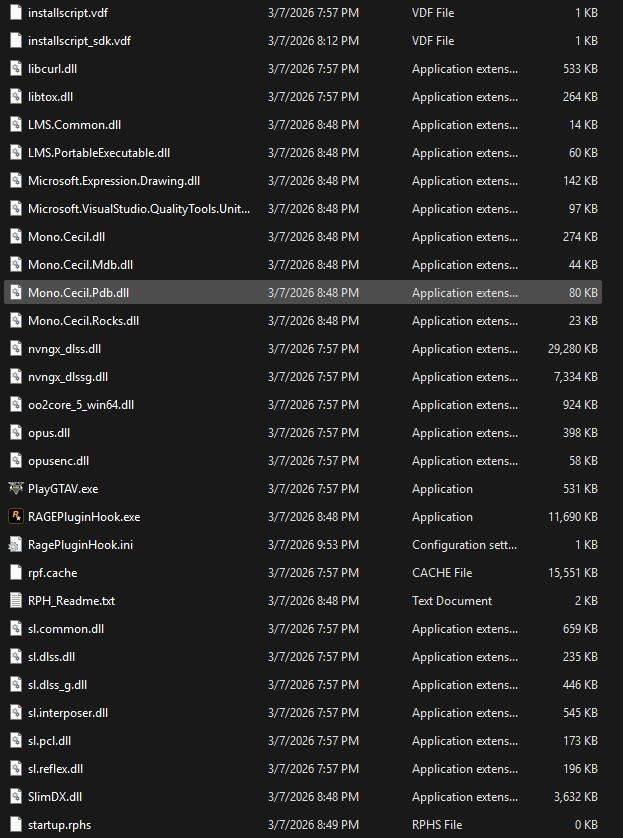Click the Mono.Cecil.Rocks.dll file icon
This screenshot has width=623, height=838.
pyautogui.click(x=16, y=321)
